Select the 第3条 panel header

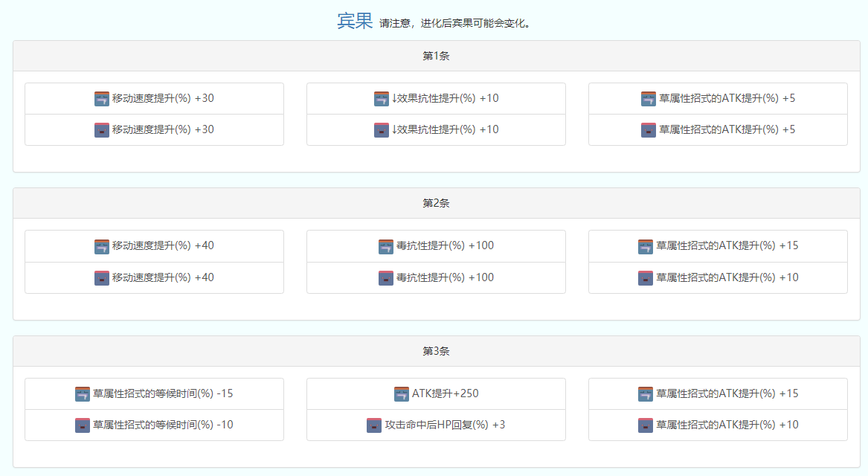point(436,351)
